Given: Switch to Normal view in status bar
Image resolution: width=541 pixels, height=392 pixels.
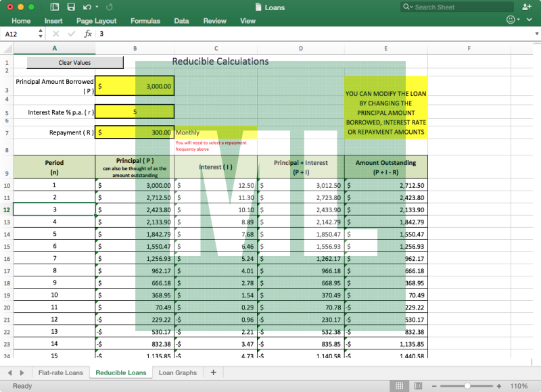Looking at the screenshot, I should click(x=399, y=386).
